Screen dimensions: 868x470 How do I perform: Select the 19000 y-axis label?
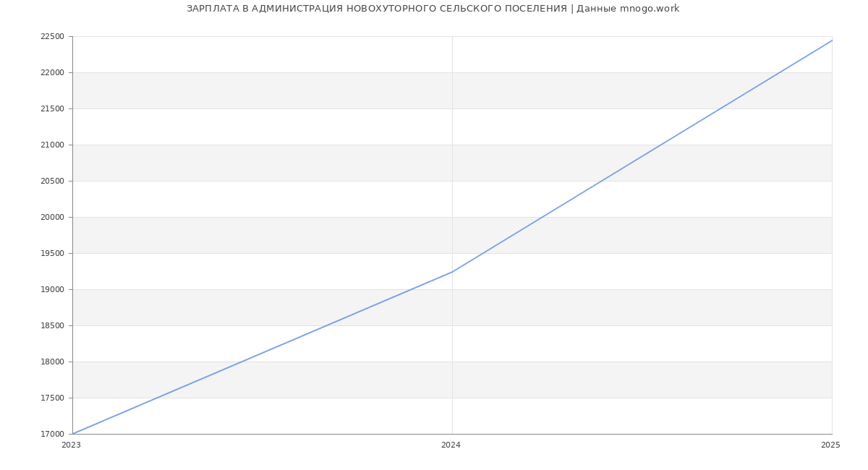52,289
